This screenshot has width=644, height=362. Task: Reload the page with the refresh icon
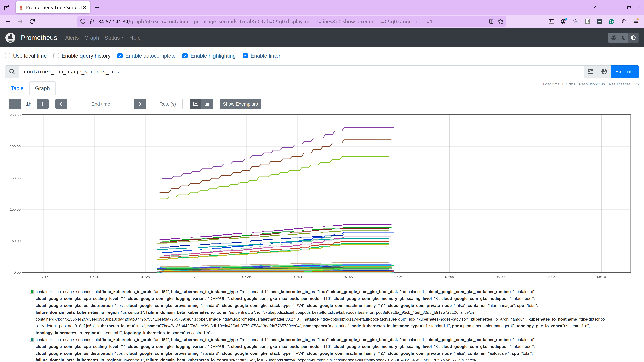pos(32,21)
